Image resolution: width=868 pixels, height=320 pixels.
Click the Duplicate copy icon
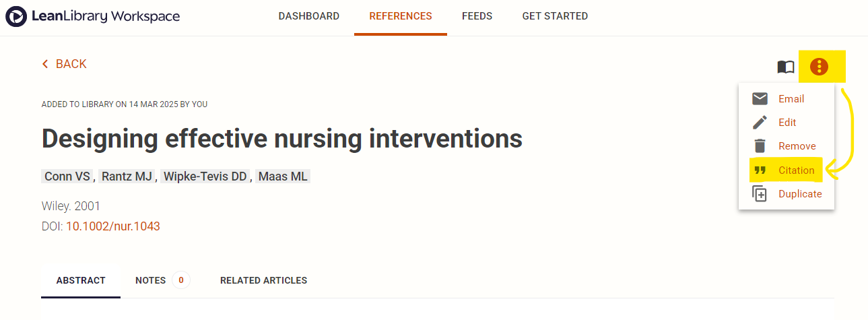(760, 194)
